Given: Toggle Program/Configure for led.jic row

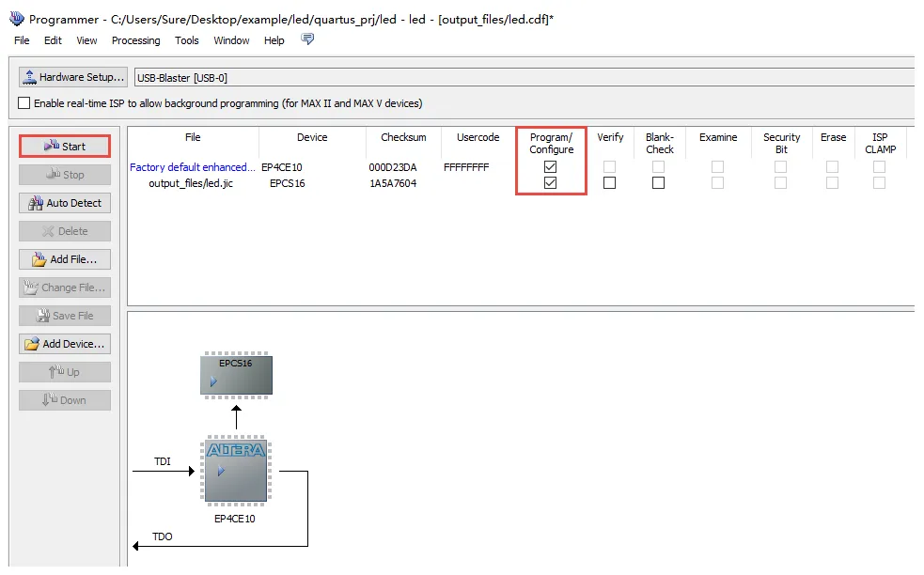Looking at the screenshot, I should (x=551, y=182).
